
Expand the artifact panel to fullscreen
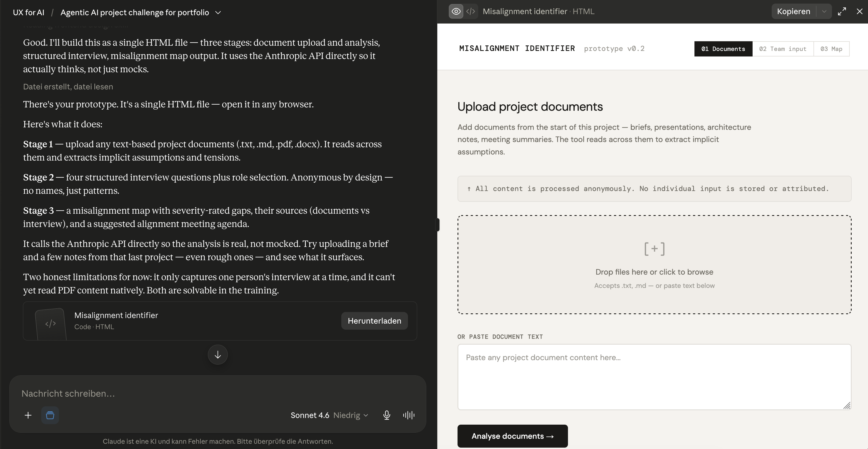[842, 11]
